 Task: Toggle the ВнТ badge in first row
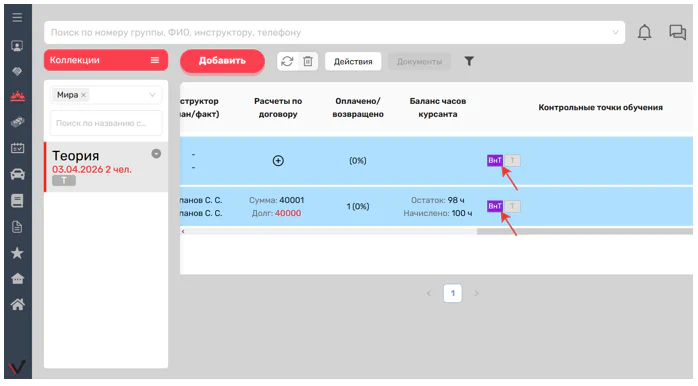495,160
